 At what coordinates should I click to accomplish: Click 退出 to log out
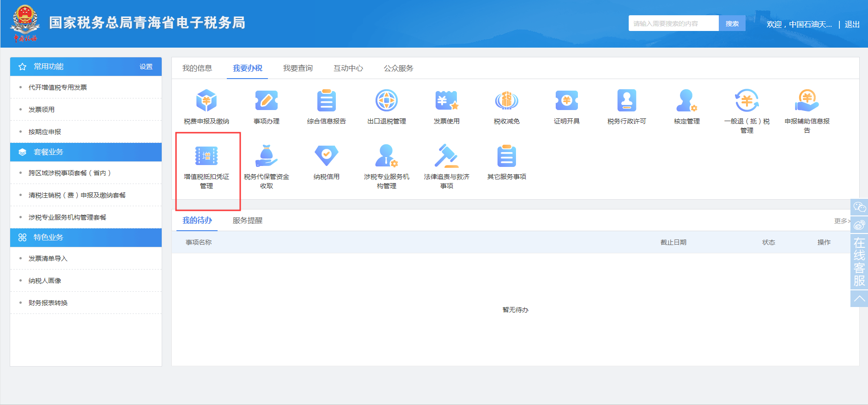pyautogui.click(x=852, y=24)
